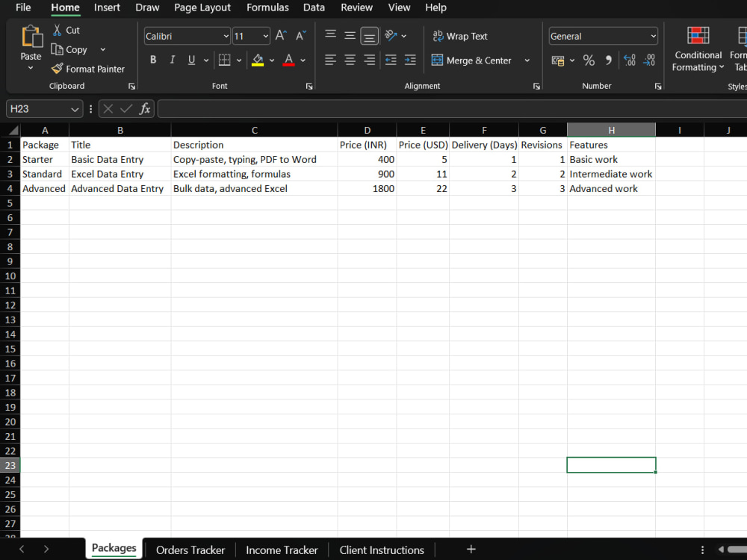Select Middle Align icon
747x560 pixels.
point(350,36)
